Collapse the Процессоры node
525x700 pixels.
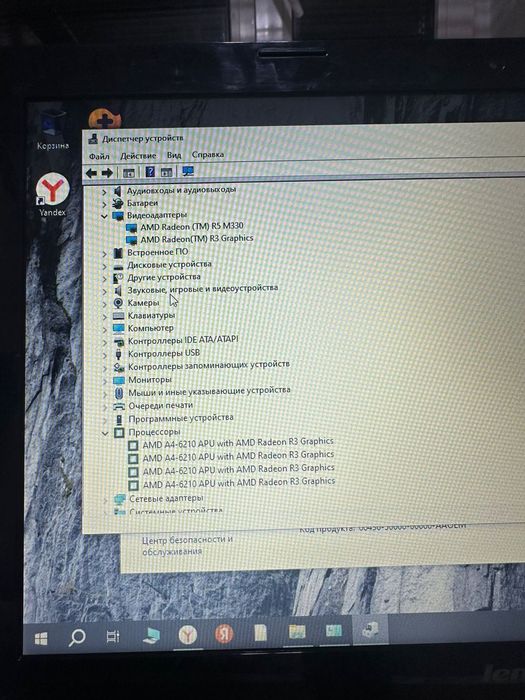coord(105,433)
